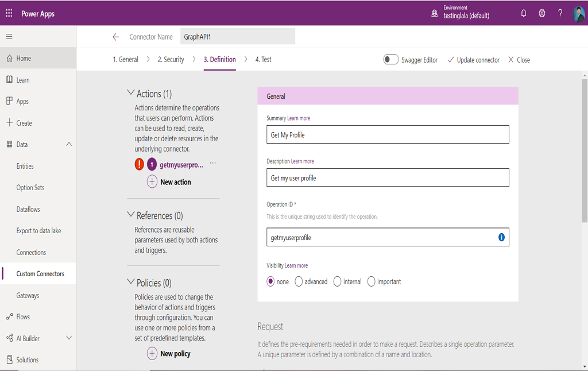Collapse the References section
588x371 pixels.
click(130, 215)
